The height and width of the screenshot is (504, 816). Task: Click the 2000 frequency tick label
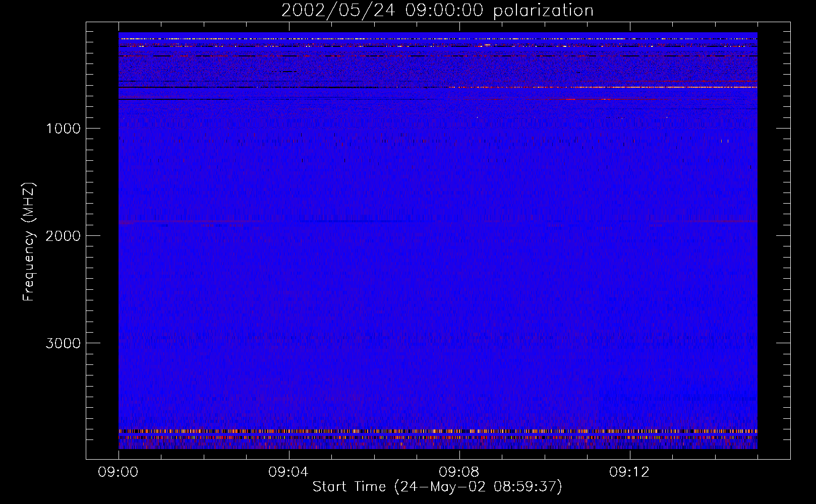point(63,236)
